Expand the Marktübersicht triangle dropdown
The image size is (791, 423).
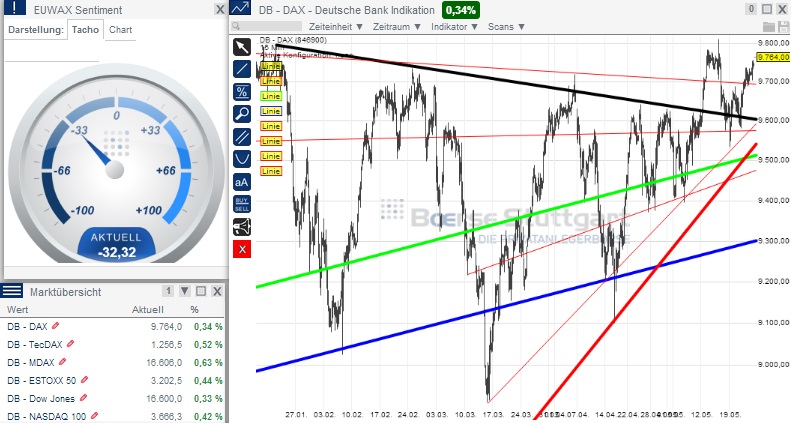(x=185, y=291)
